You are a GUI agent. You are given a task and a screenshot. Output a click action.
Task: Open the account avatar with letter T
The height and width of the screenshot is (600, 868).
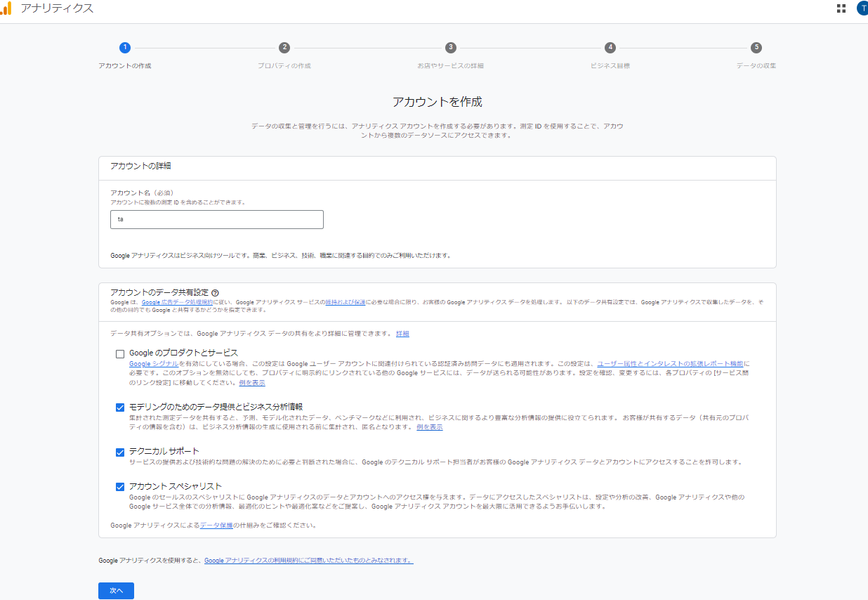(x=862, y=8)
